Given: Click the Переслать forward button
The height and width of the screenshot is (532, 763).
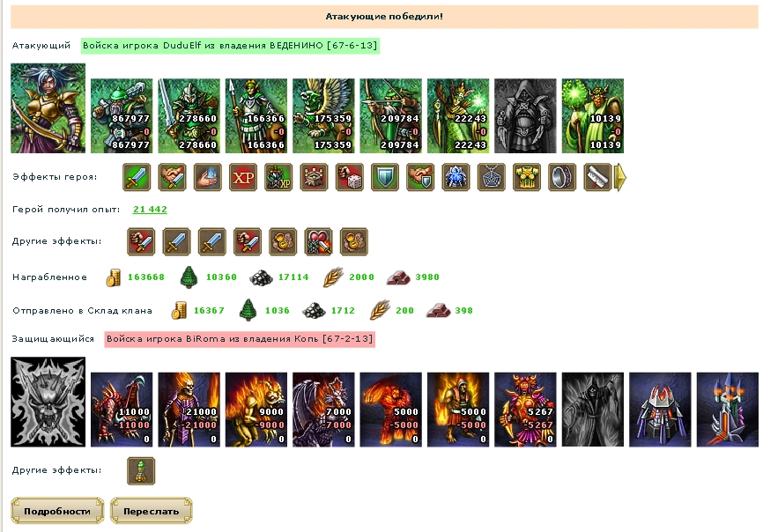Looking at the screenshot, I should 152,511.
